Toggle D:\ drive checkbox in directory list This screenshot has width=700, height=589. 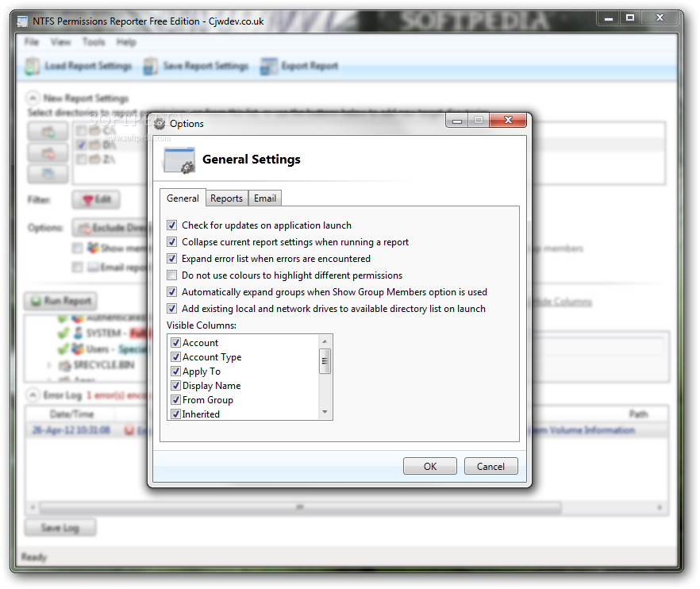(x=81, y=144)
